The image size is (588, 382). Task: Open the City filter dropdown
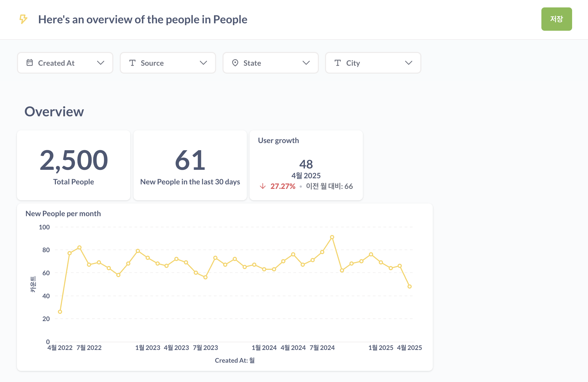[408, 63]
